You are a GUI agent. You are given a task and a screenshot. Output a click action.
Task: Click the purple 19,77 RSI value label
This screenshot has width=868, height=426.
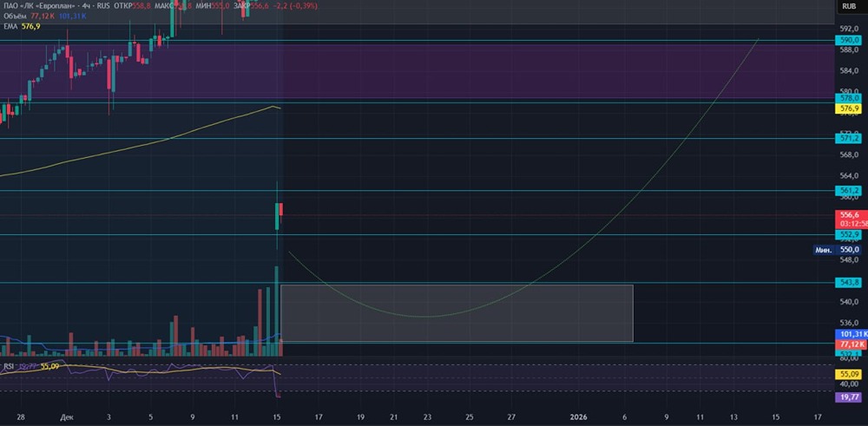click(850, 397)
